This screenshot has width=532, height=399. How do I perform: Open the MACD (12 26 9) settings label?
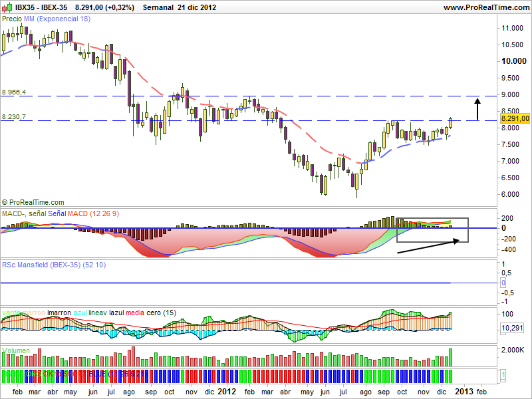[x=93, y=212]
